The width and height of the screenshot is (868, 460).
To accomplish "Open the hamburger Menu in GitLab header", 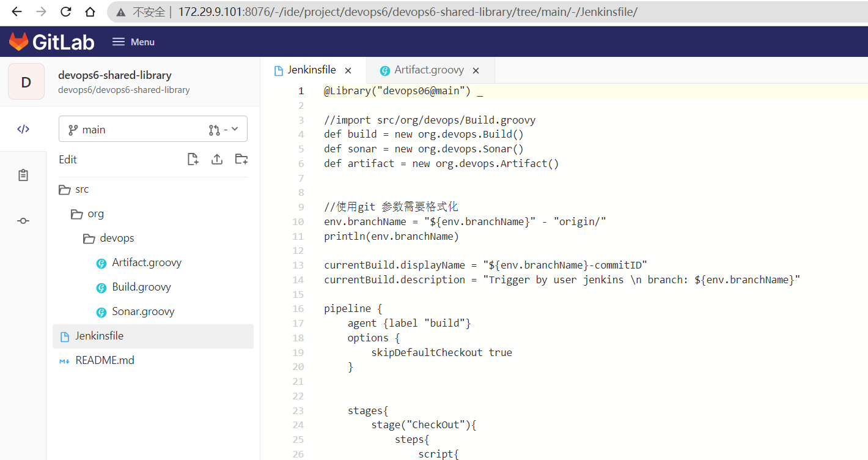I will click(133, 42).
